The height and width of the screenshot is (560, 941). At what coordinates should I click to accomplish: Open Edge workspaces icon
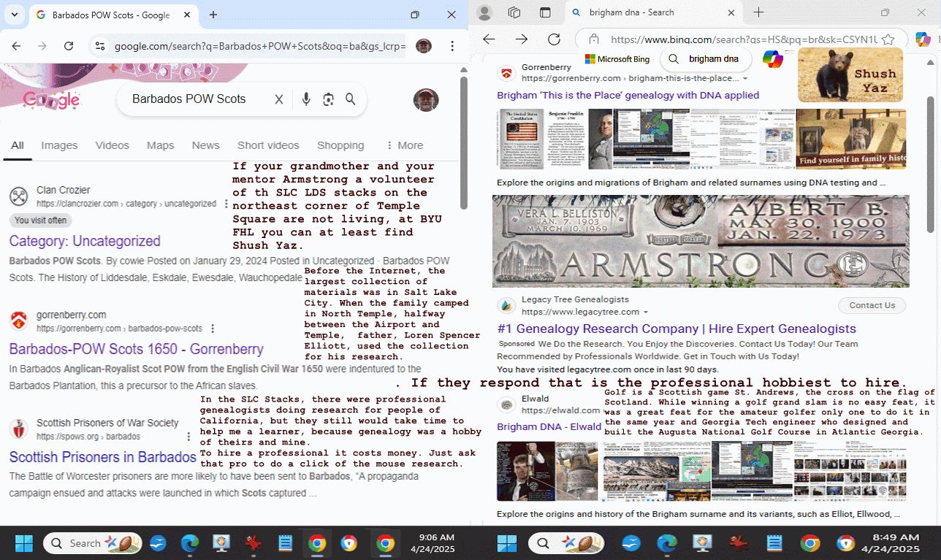tap(514, 12)
